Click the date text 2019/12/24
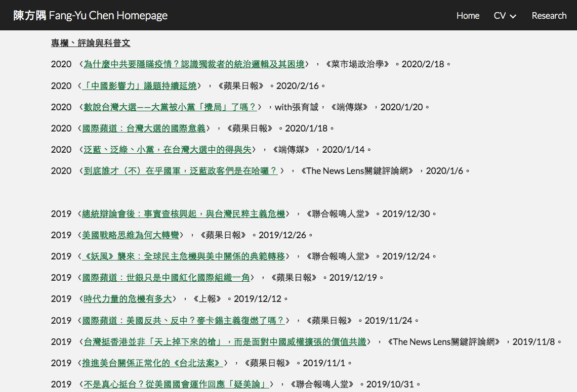The height and width of the screenshot is (392, 577). point(406,256)
